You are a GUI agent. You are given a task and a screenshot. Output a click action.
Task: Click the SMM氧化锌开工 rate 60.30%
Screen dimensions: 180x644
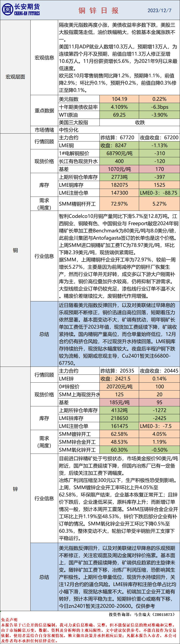coord(119,450)
